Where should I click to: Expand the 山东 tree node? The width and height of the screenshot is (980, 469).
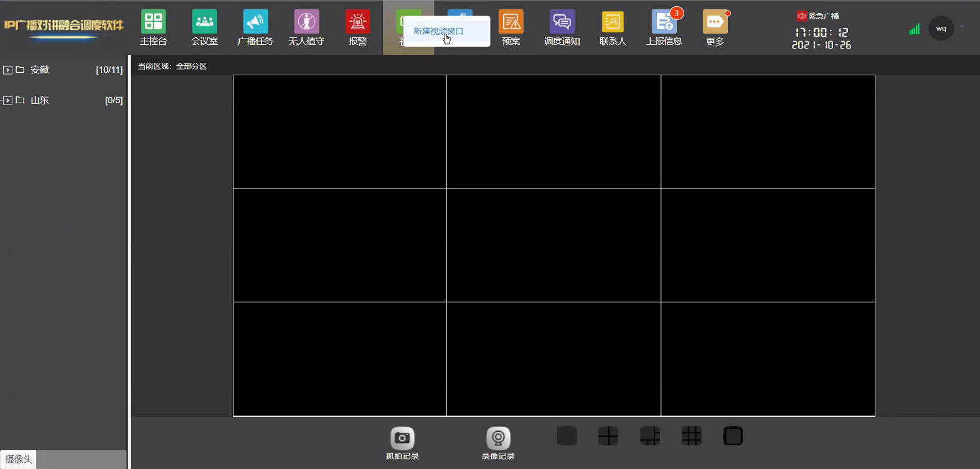point(7,100)
